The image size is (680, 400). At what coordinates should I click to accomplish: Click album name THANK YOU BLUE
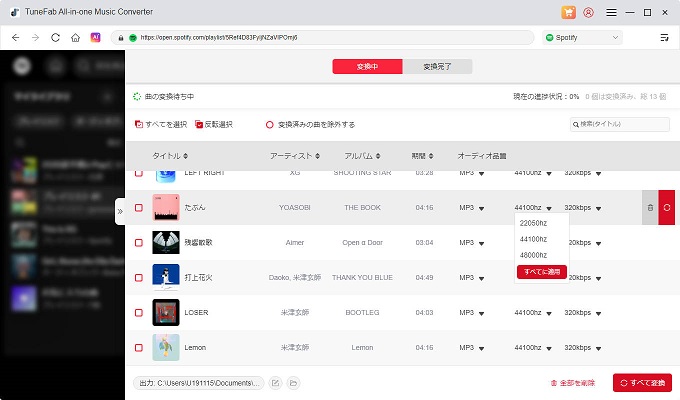click(x=362, y=278)
